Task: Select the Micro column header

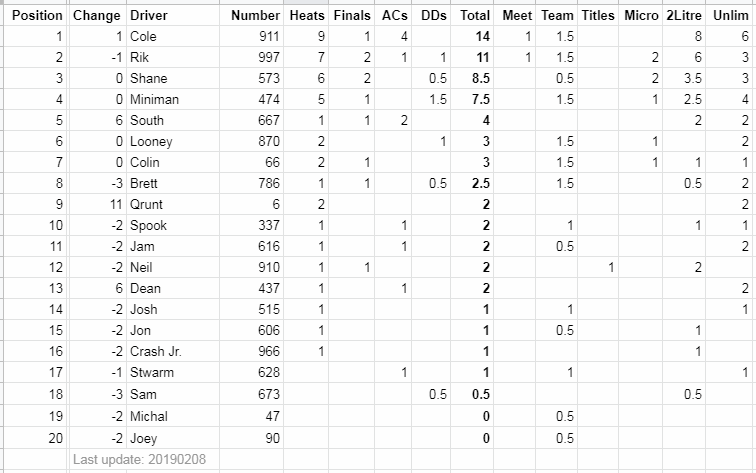Action: (640, 16)
